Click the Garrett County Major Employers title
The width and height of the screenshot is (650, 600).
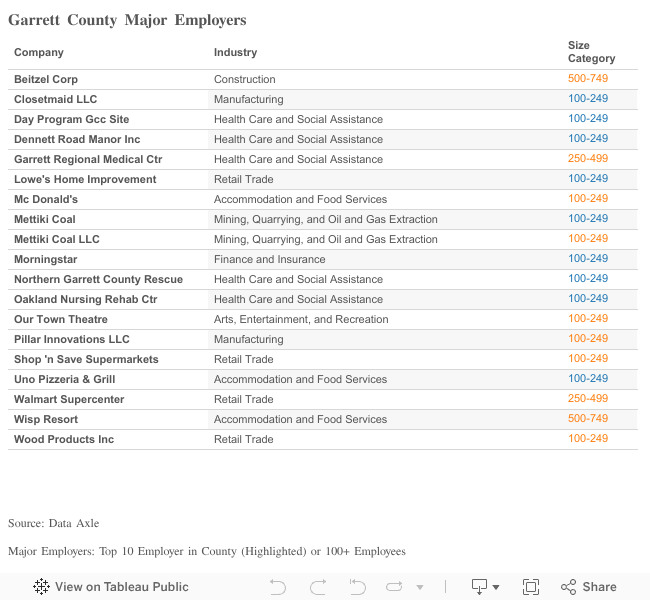[x=127, y=20]
